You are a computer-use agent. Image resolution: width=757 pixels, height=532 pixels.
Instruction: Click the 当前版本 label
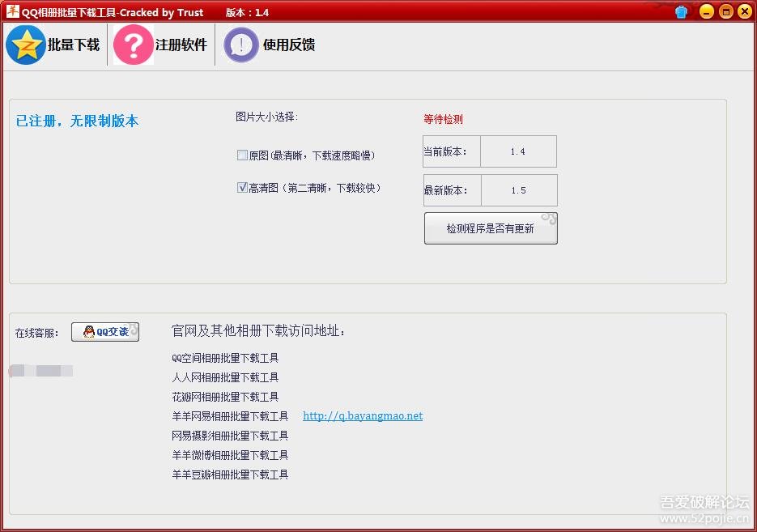(x=445, y=151)
